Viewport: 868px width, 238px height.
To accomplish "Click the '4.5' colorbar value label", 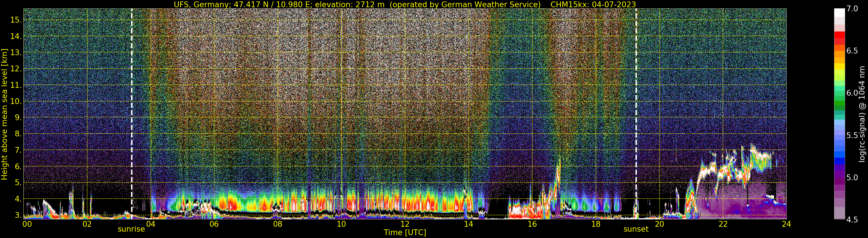I will pyautogui.click(x=852, y=220).
